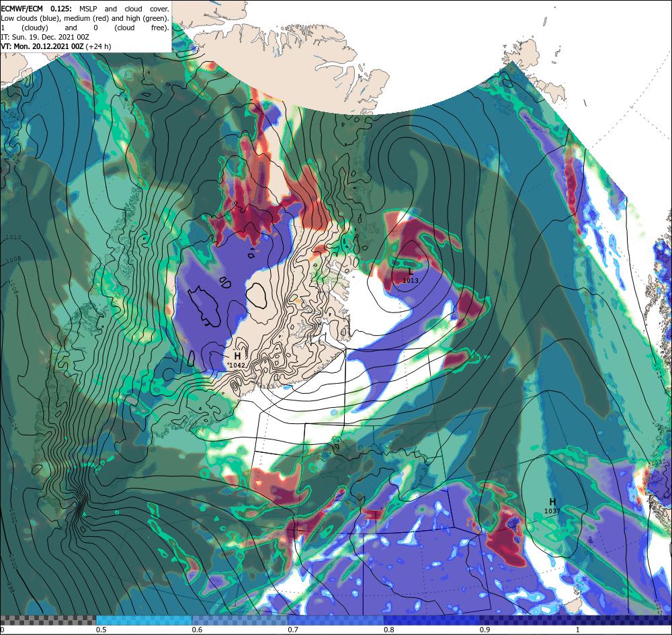Click the light blue 0.5 to 0.6 scale segment
This screenshot has height=635, width=672.
[144, 620]
